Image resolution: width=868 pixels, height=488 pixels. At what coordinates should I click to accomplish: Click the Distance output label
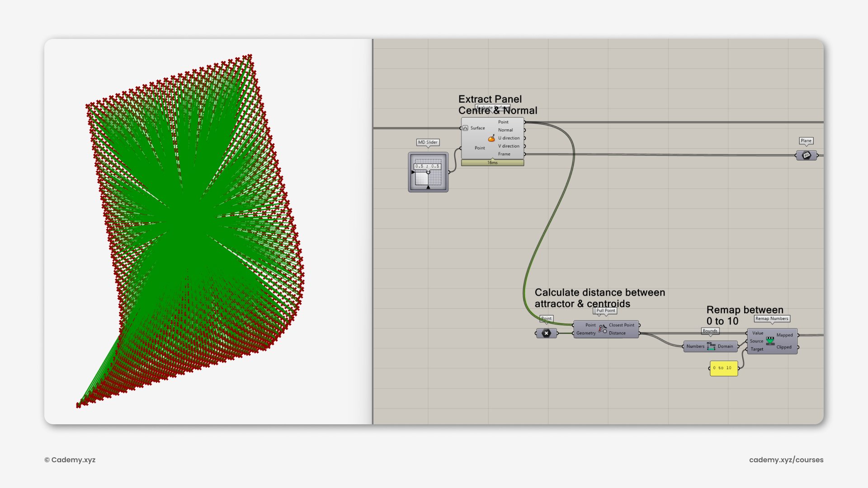pyautogui.click(x=617, y=333)
